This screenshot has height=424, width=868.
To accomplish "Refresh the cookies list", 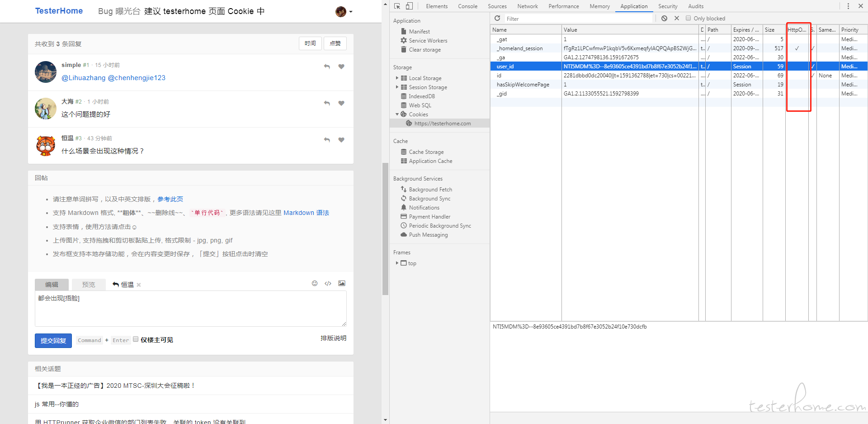I will 497,18.
